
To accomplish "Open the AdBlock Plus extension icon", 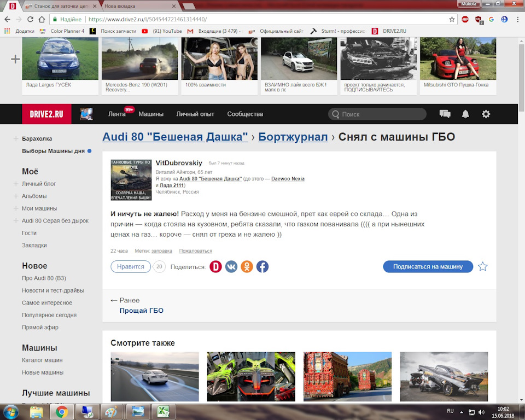I will pyautogui.click(x=465, y=20).
